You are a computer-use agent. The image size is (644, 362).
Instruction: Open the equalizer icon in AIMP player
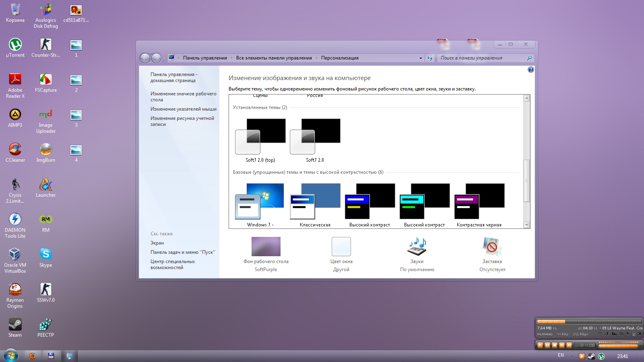point(614,334)
